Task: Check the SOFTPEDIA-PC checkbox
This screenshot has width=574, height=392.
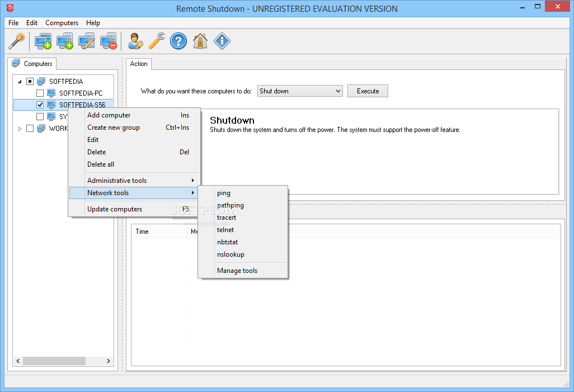Action: 40,93
